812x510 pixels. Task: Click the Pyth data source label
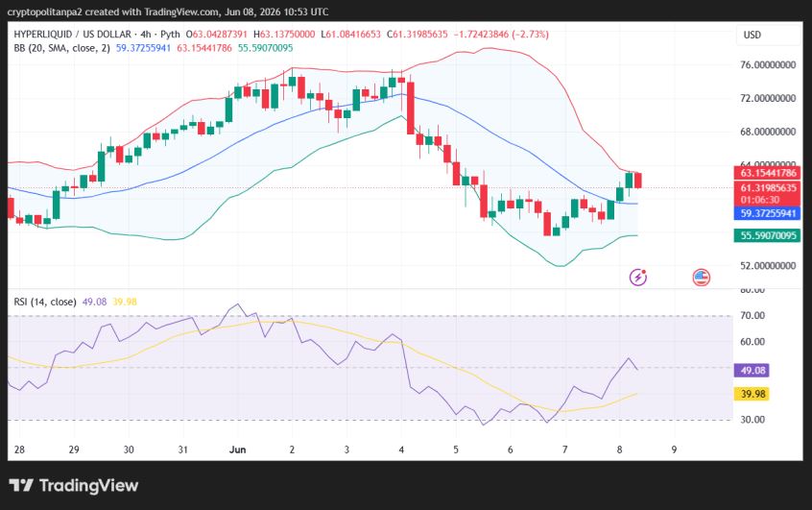pyautogui.click(x=170, y=35)
